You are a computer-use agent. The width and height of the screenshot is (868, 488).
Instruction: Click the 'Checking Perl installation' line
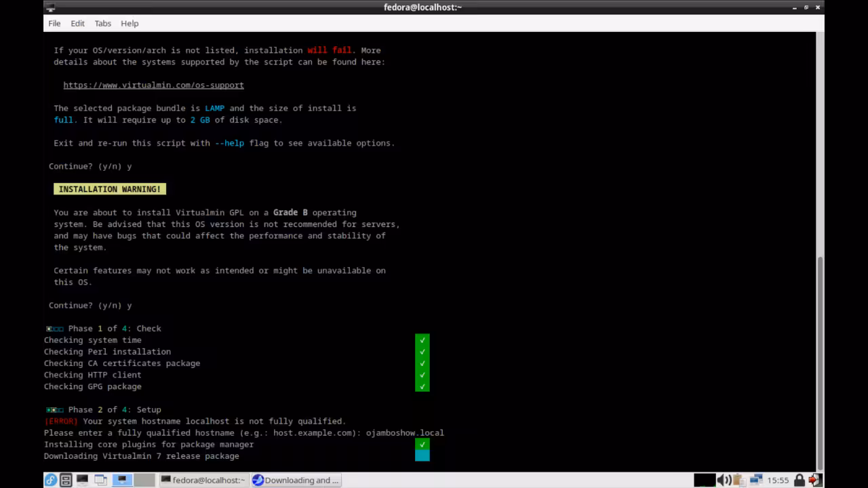coord(107,352)
